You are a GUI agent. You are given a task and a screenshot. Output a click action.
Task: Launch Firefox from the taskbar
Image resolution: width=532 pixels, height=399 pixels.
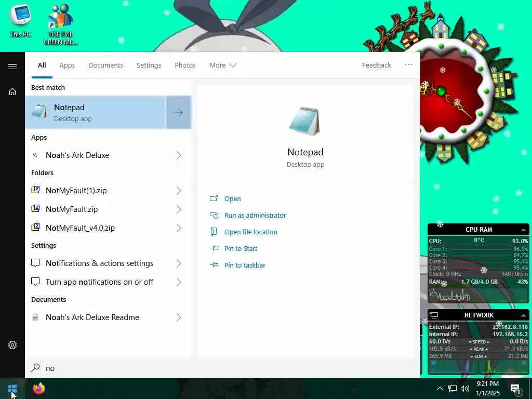tap(39, 389)
